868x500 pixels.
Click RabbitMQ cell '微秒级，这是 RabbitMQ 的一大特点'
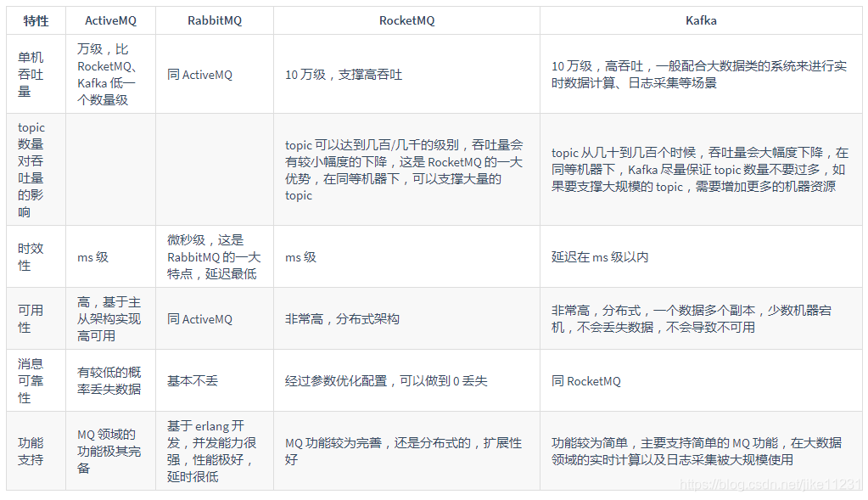(x=215, y=256)
